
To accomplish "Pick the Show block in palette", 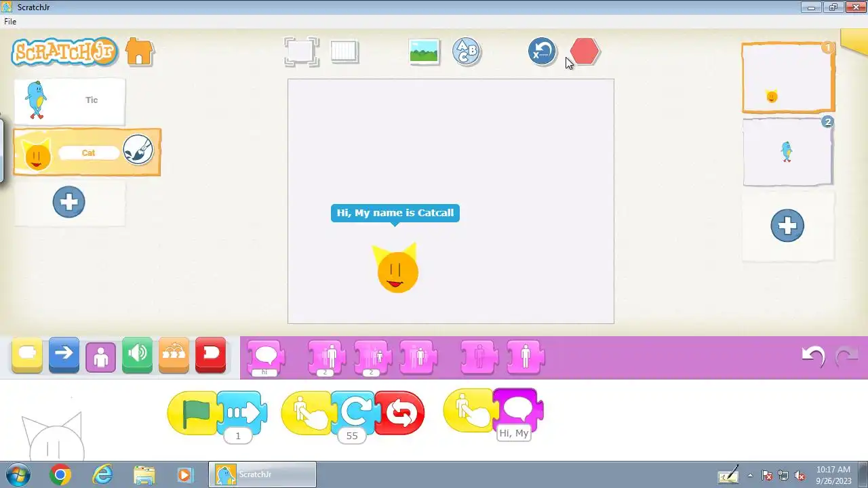I will click(x=526, y=357).
